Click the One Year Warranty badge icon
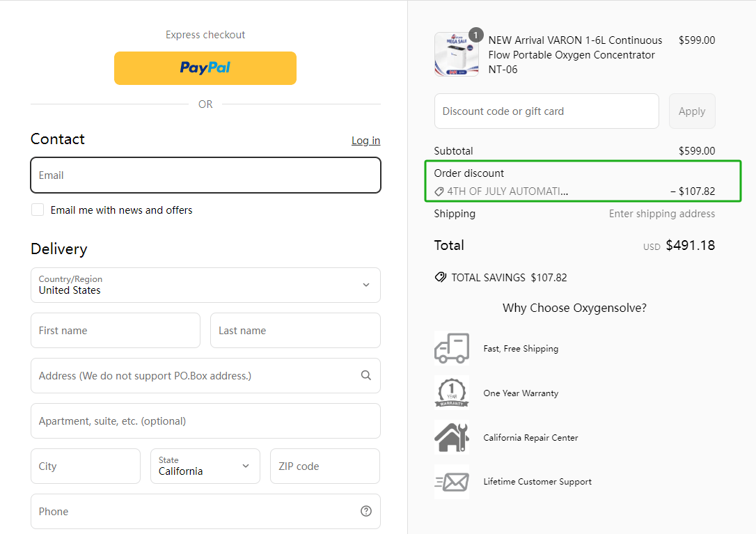The height and width of the screenshot is (534, 756). tap(451, 393)
